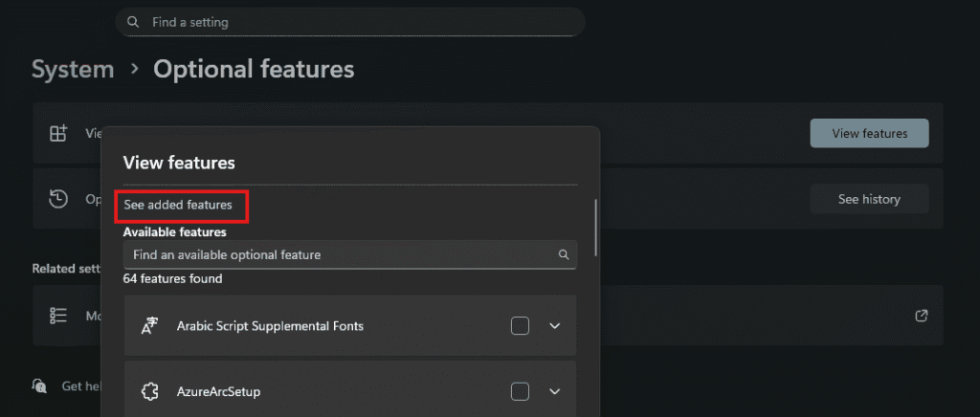Click the Get help headset icon
Image resolution: width=980 pixels, height=417 pixels.
[39, 385]
